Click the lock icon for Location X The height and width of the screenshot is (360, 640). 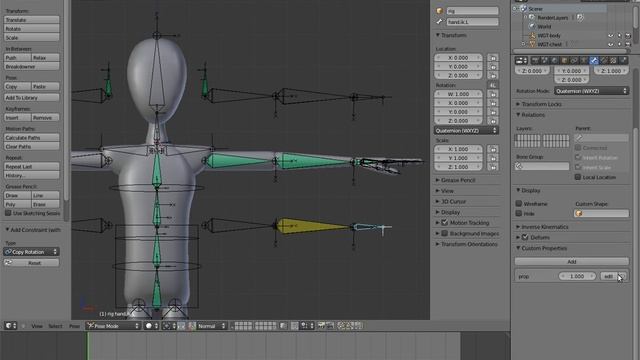(493, 58)
